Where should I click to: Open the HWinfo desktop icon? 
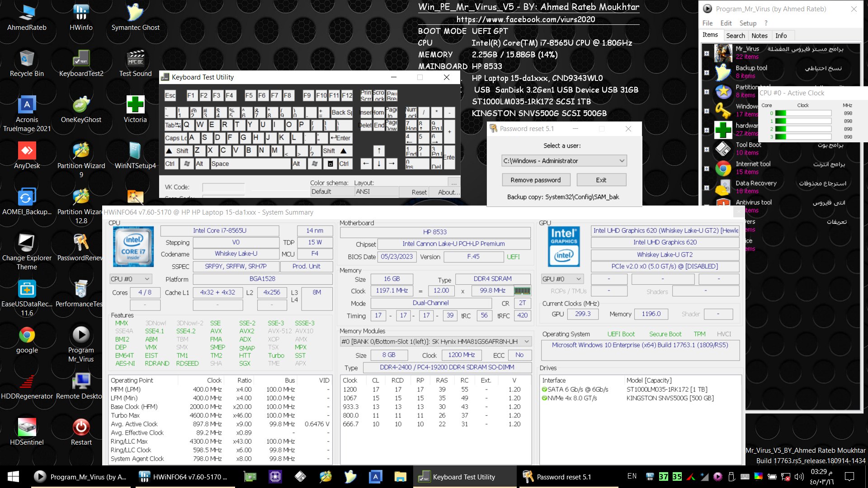tap(81, 17)
